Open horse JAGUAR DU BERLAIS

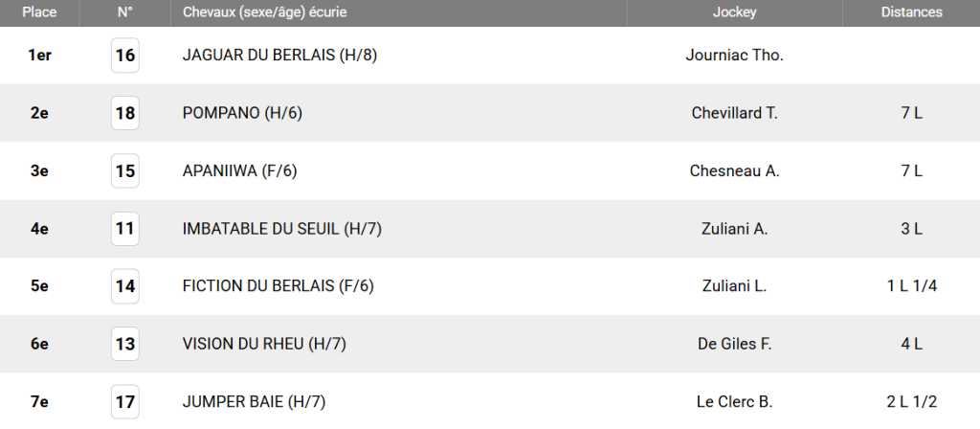(x=279, y=56)
